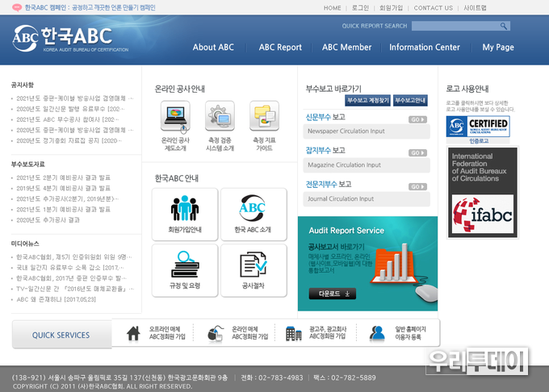
Task: Click the search magnifier icon
Action: 504,26
